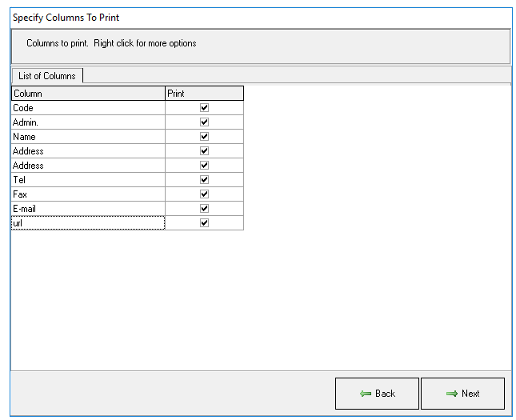516x420 pixels.
Task: Toggle Print checkbox in the lower Address row
Action: [x=204, y=166]
